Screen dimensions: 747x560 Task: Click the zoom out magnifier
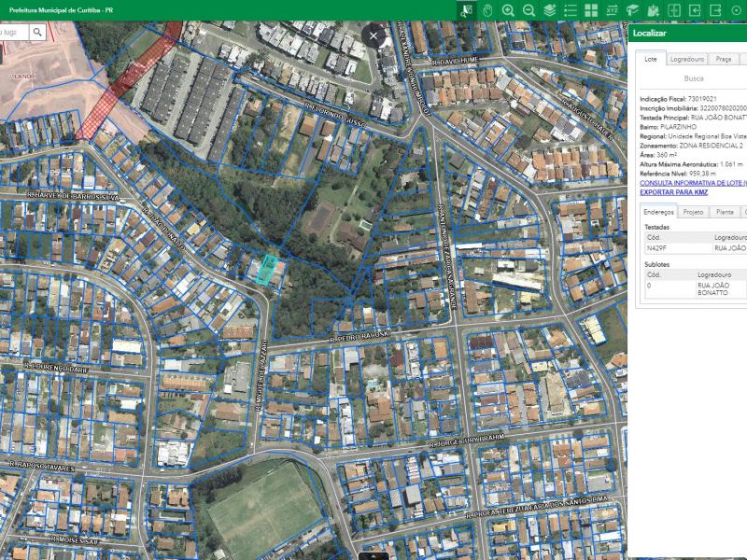point(529,9)
